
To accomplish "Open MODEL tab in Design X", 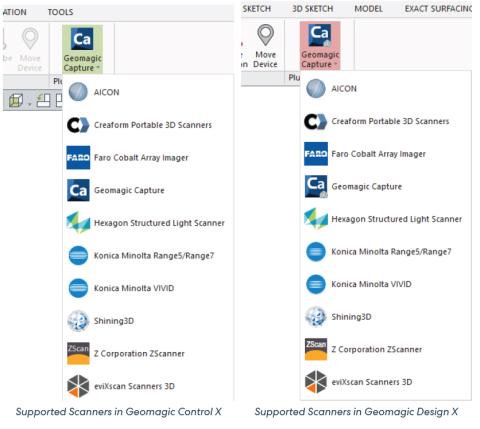I will pos(368,9).
